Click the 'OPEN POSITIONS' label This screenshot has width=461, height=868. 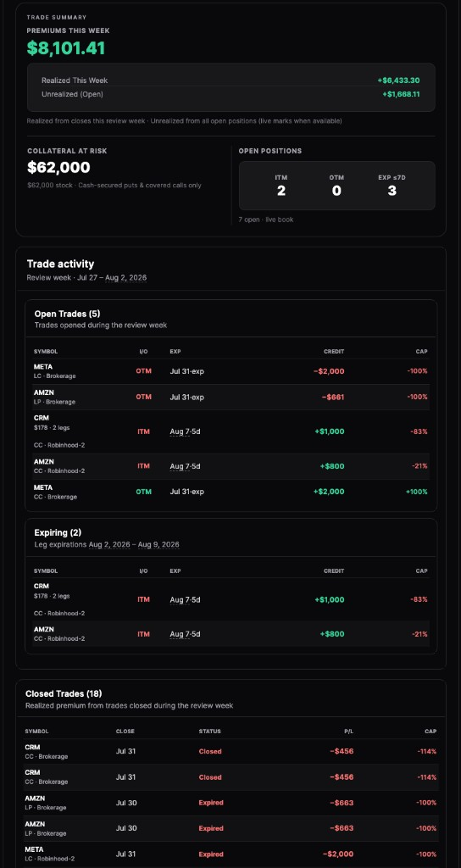tap(270, 151)
